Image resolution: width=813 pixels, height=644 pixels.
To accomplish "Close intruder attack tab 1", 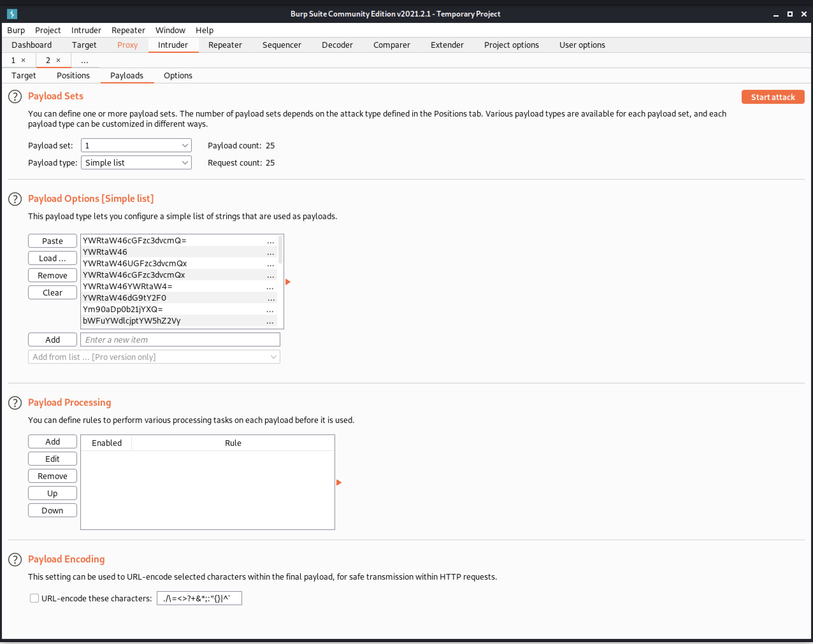I will (23, 60).
